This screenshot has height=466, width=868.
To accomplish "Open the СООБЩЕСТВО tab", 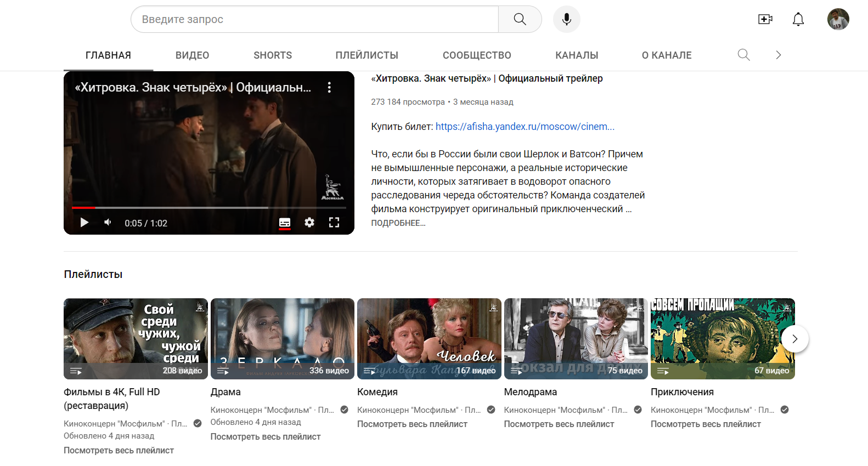I will (477, 55).
